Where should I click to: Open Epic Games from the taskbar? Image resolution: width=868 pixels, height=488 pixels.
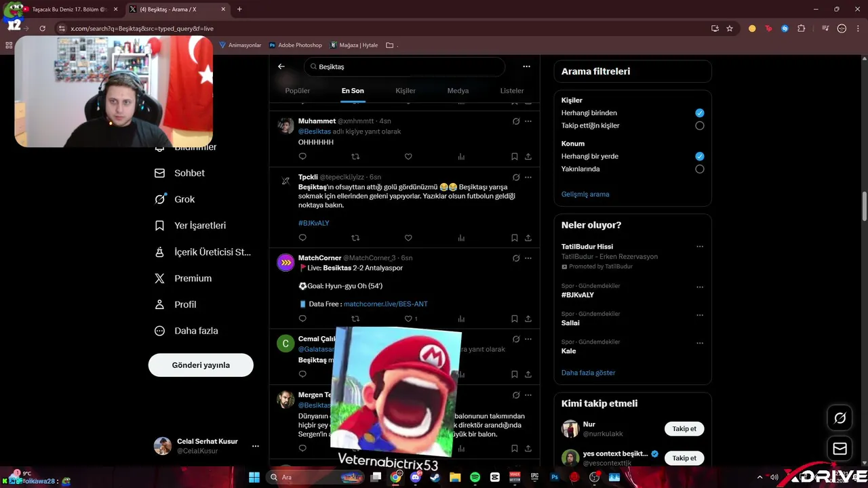pyautogui.click(x=534, y=477)
